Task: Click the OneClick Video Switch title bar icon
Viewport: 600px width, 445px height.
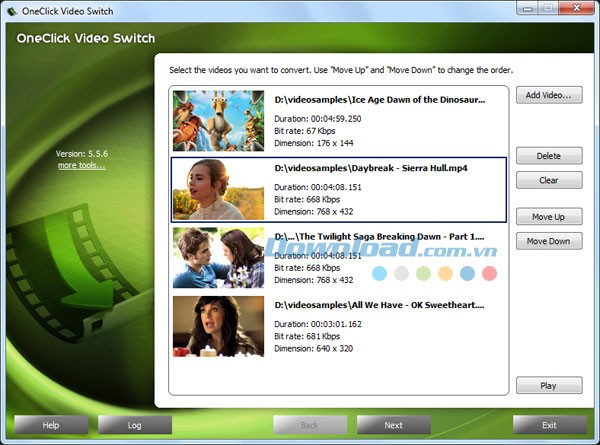Action: tap(12, 11)
